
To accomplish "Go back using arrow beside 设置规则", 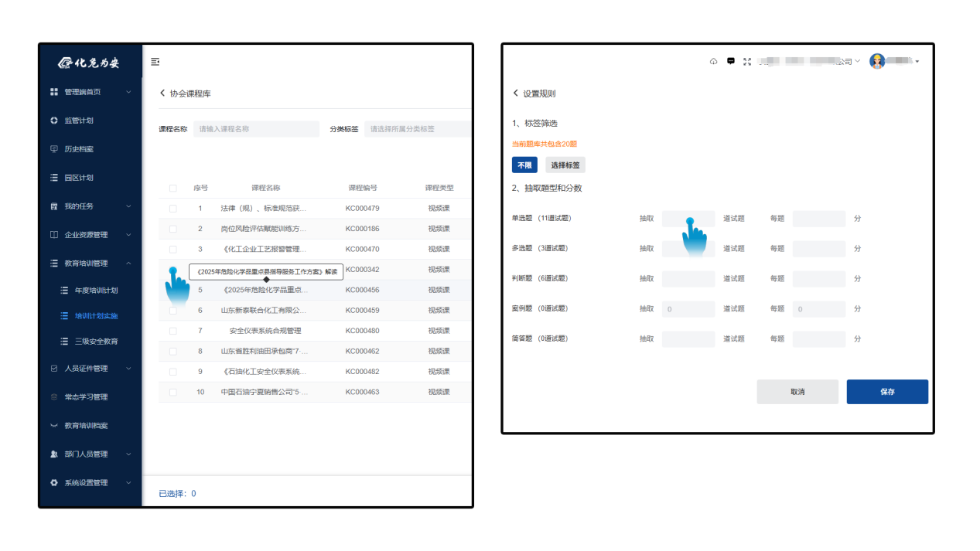I will [x=516, y=94].
